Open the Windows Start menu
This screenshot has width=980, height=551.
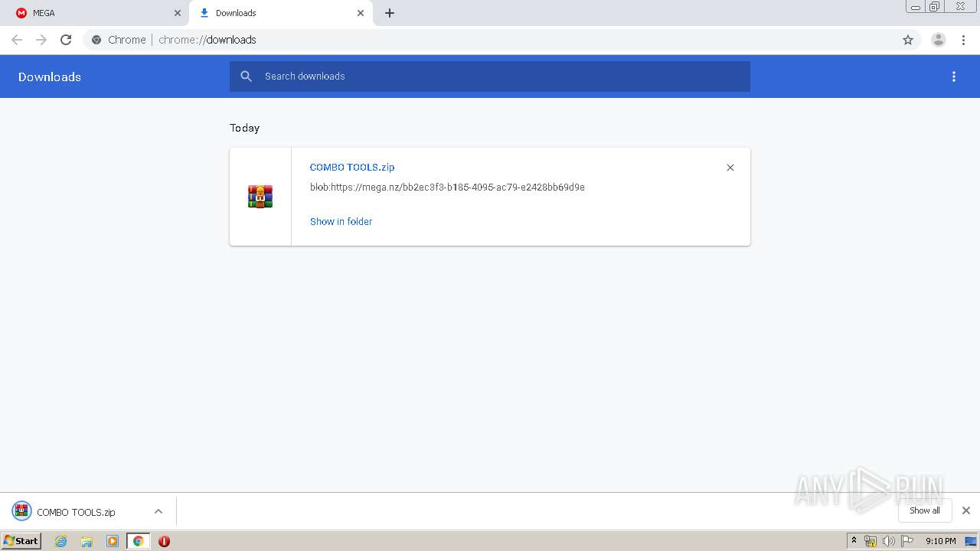point(21,541)
